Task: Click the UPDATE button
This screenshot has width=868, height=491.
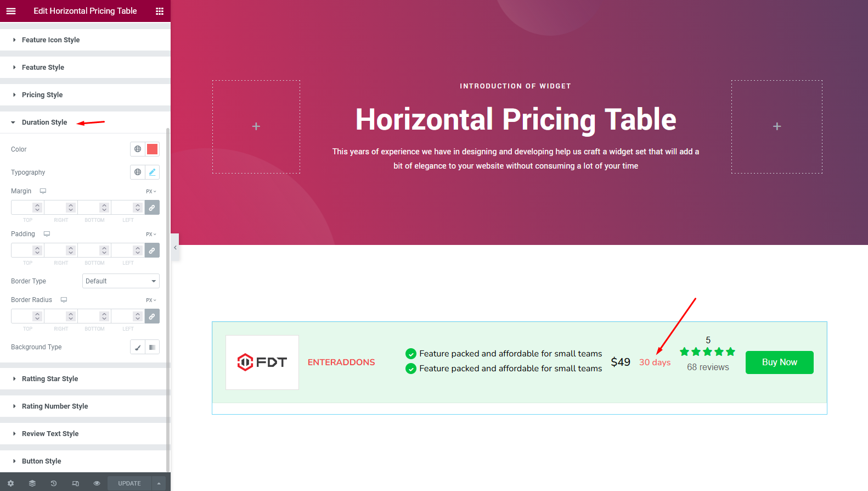Action: pos(129,483)
